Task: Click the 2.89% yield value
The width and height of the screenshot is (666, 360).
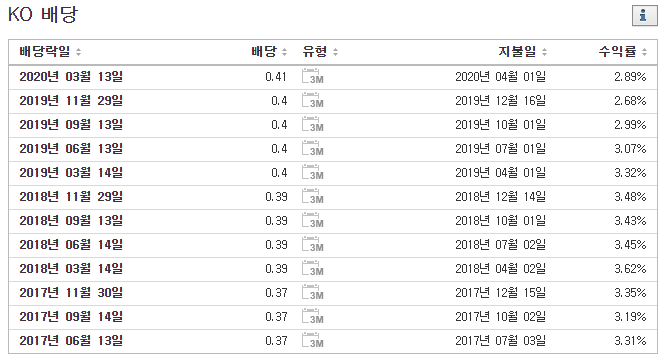Action: coord(630,76)
